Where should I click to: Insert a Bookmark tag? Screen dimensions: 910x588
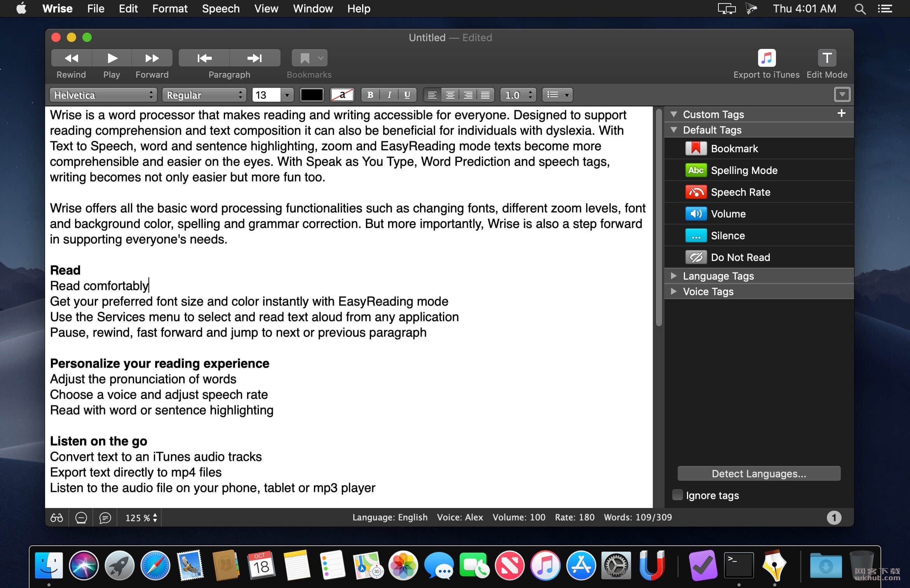[x=759, y=148]
